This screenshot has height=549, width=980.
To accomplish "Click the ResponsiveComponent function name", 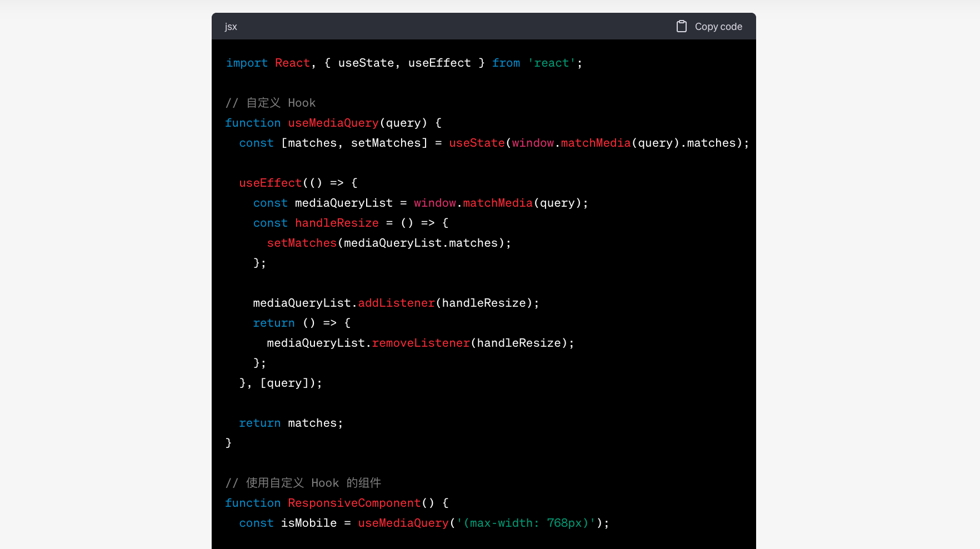I will (354, 503).
